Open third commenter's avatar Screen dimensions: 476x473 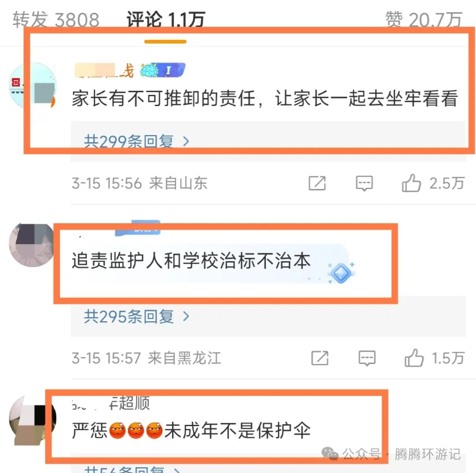click(32, 420)
